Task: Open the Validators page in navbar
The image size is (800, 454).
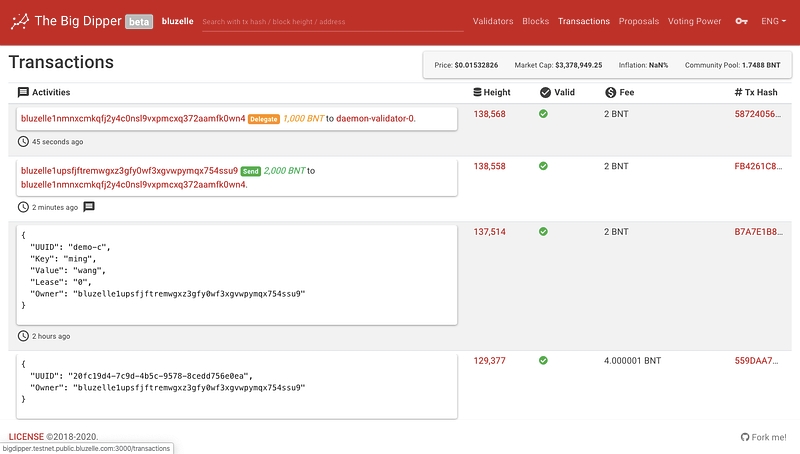Action: point(492,21)
